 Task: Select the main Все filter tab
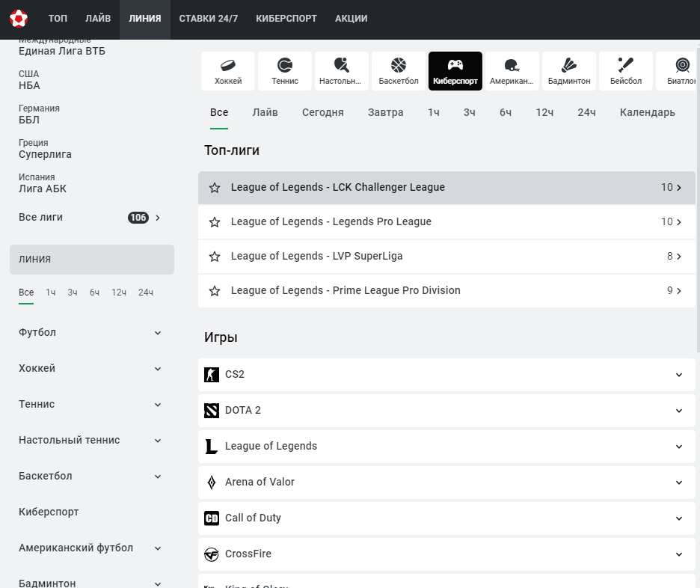[219, 112]
